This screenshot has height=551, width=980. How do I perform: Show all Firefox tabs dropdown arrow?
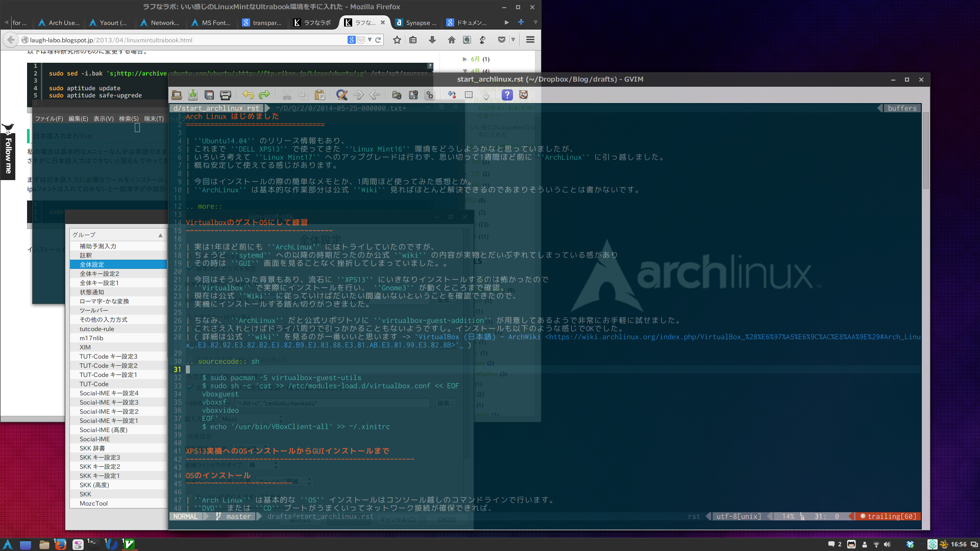pyautogui.click(x=535, y=22)
